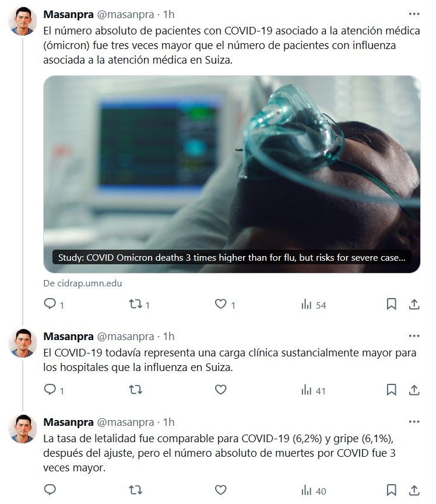Image resolution: width=436 pixels, height=504 pixels.
Task: Bookmark the second tweet about hospitales
Action: tap(391, 390)
